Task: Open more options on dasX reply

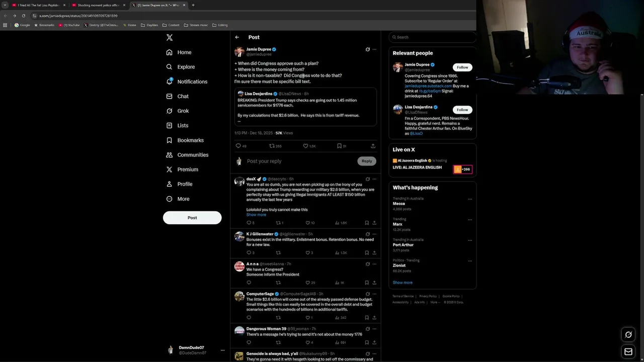Action: pyautogui.click(x=374, y=179)
